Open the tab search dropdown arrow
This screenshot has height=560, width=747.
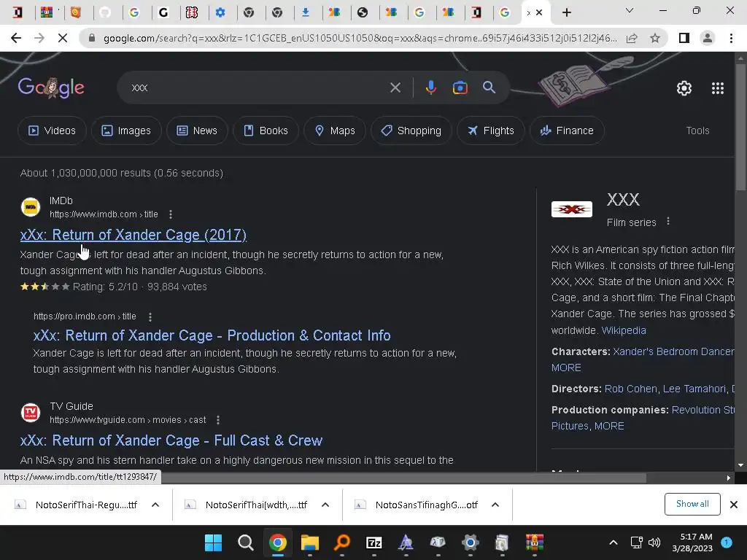click(x=630, y=10)
